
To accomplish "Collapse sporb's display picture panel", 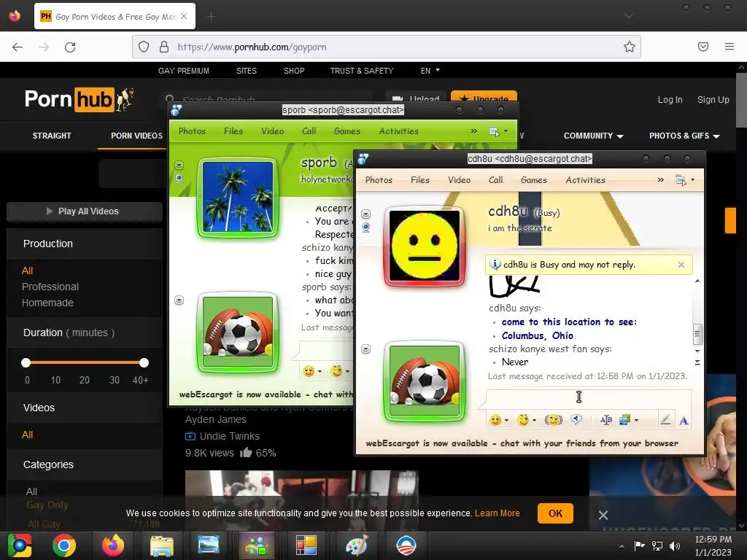I will [179, 166].
